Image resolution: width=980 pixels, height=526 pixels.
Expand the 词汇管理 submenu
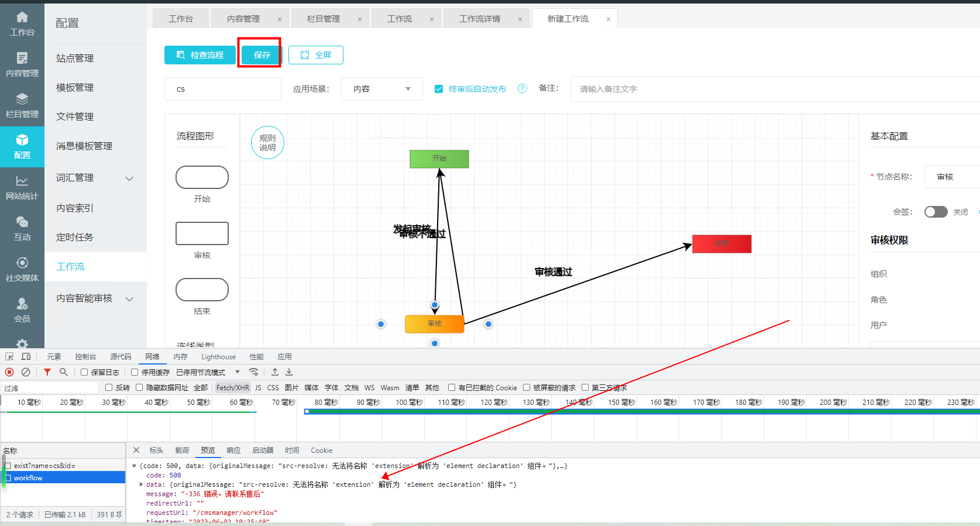pos(130,178)
